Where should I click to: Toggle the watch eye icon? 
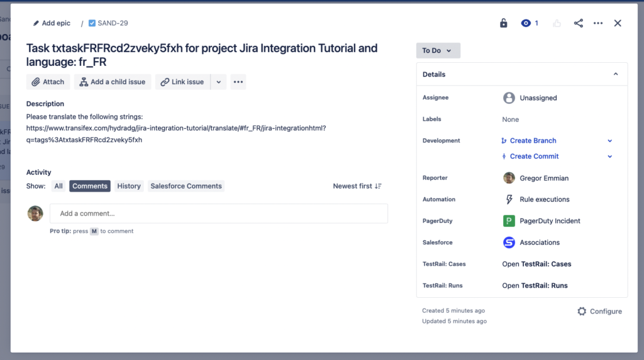[525, 23]
